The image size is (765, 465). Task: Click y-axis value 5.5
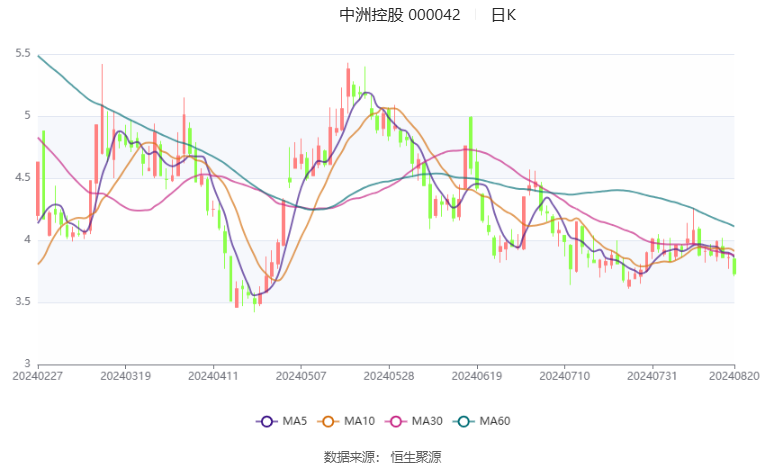coord(23,53)
